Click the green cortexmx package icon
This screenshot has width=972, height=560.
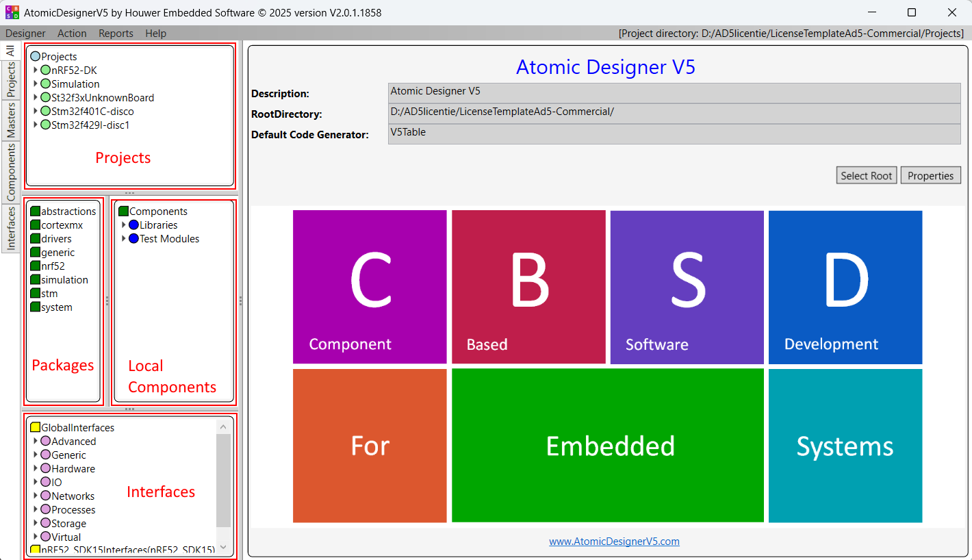coord(36,225)
